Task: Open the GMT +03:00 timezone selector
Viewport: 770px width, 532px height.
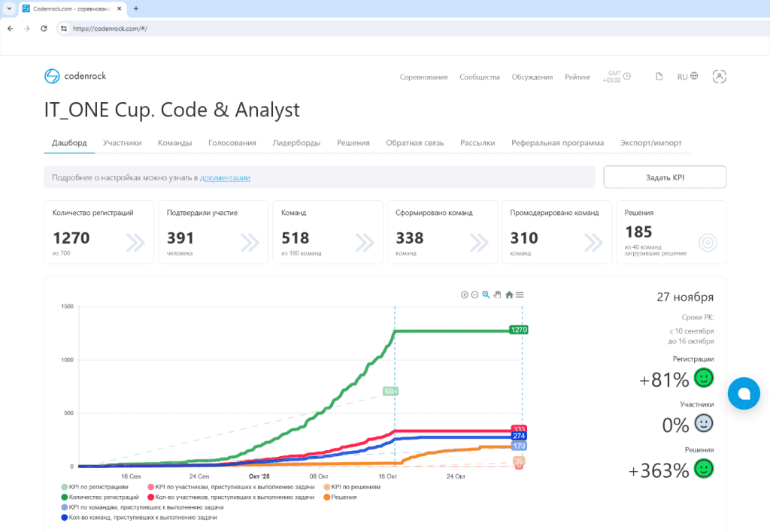Action: pyautogui.click(x=616, y=77)
